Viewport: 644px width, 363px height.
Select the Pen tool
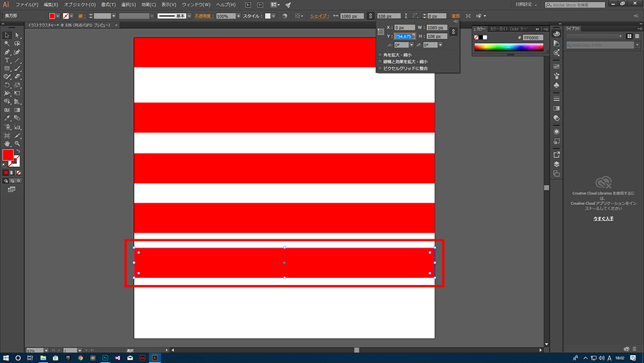point(7,52)
